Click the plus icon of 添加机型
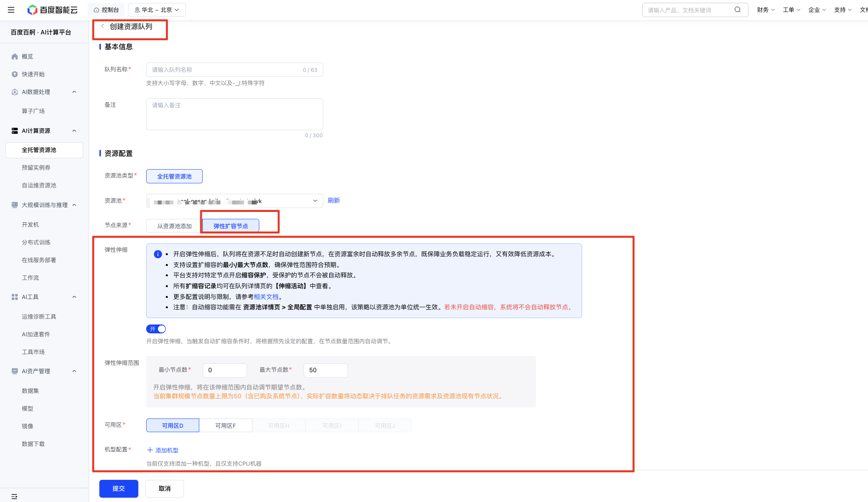Image resolution: width=868 pixels, height=502 pixels. 150,450
